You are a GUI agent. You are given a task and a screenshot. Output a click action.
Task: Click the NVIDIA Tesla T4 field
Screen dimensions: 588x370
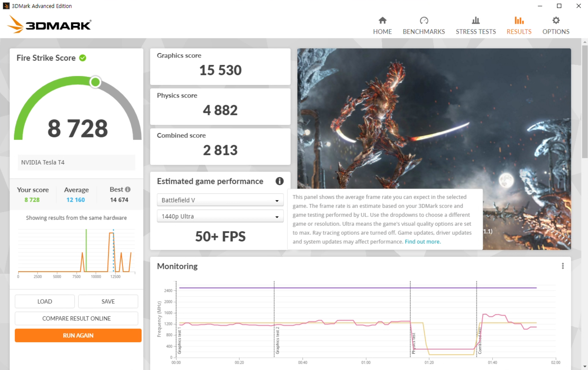[x=76, y=162]
